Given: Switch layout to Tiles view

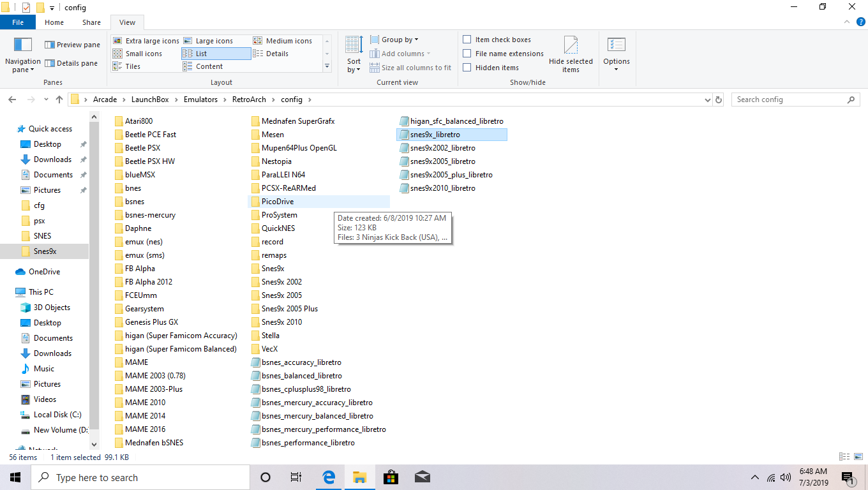Looking at the screenshot, I should pos(126,66).
